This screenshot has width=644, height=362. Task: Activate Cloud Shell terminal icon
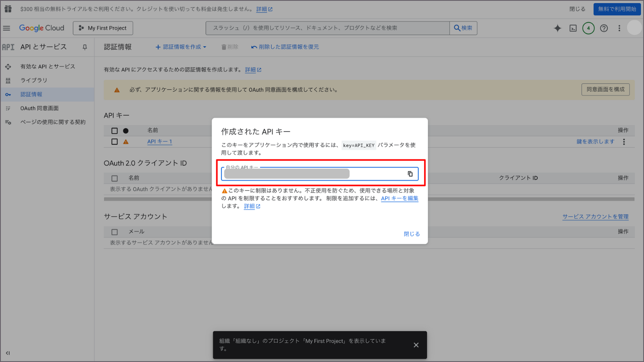pos(573,28)
